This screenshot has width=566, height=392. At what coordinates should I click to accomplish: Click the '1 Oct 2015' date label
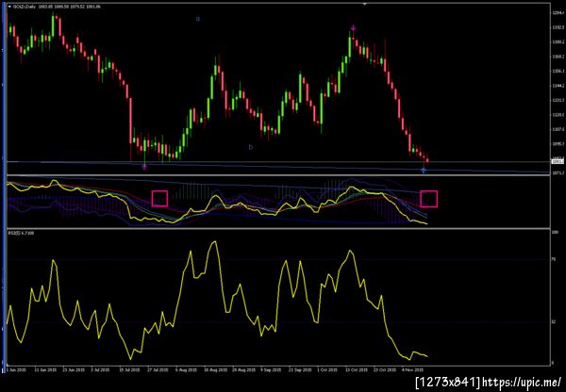tap(327, 370)
